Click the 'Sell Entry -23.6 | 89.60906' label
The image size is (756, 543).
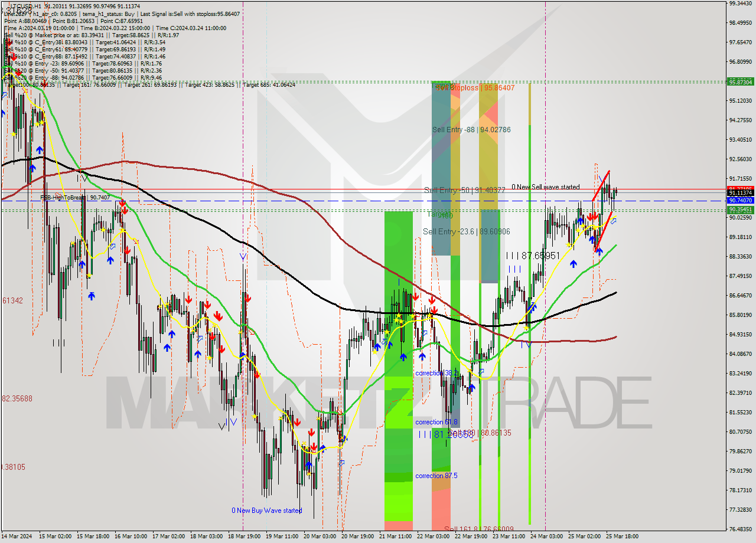point(466,231)
